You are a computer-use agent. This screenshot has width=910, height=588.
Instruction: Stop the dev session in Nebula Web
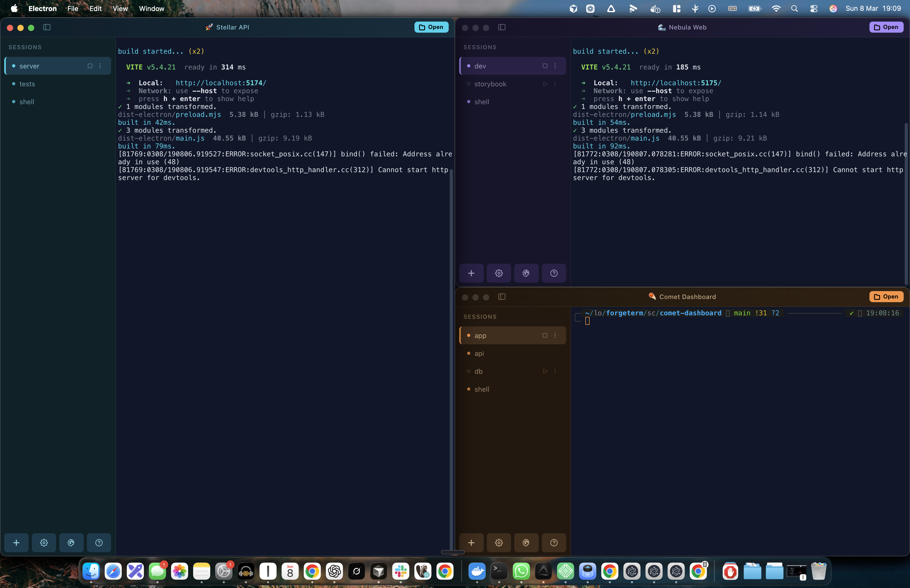point(545,66)
